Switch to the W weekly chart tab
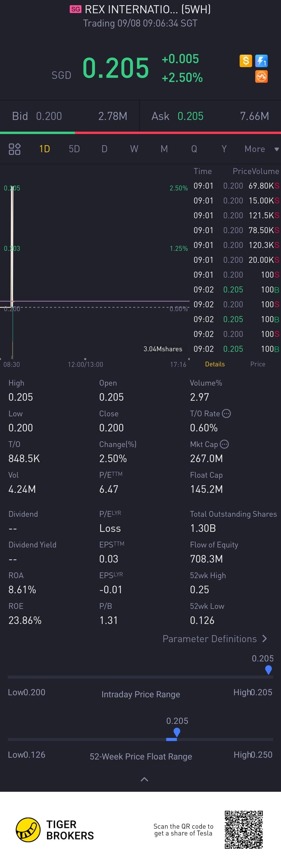This screenshot has height=868, width=281. click(x=134, y=149)
